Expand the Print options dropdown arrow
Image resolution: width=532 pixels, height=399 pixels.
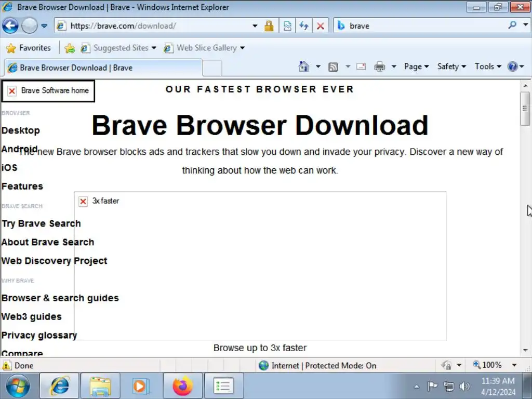coord(394,66)
